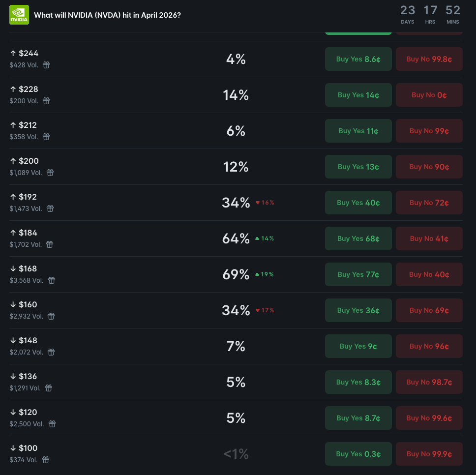Image resolution: width=476 pixels, height=475 pixels.
Task: Click the gift icon next to $1,089 Vol.
Action: pyautogui.click(x=50, y=173)
